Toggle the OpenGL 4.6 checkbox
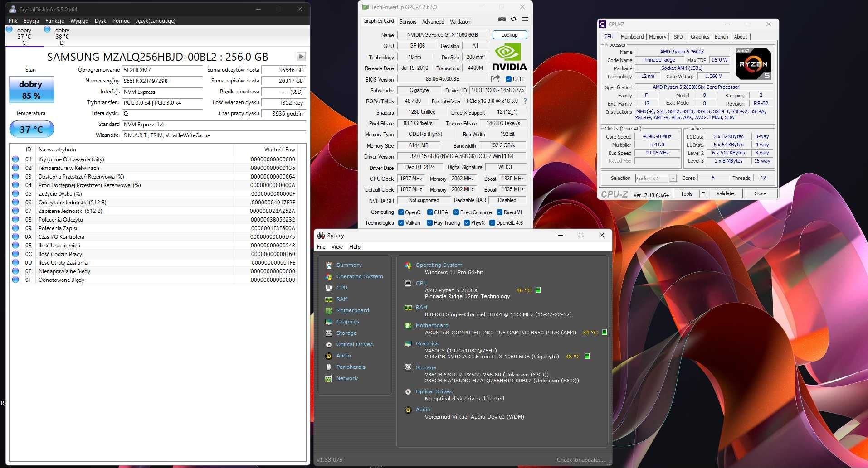 [x=492, y=222]
